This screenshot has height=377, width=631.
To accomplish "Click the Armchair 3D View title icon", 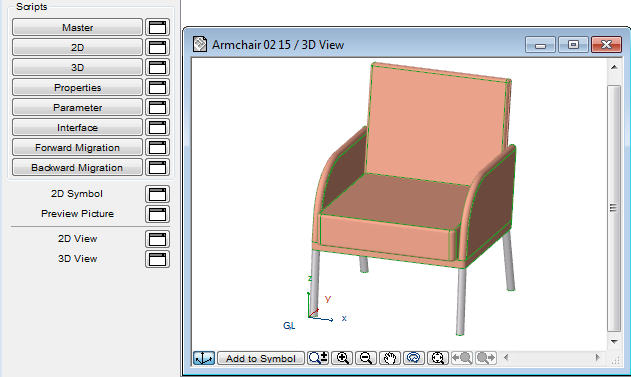I will coord(200,44).
